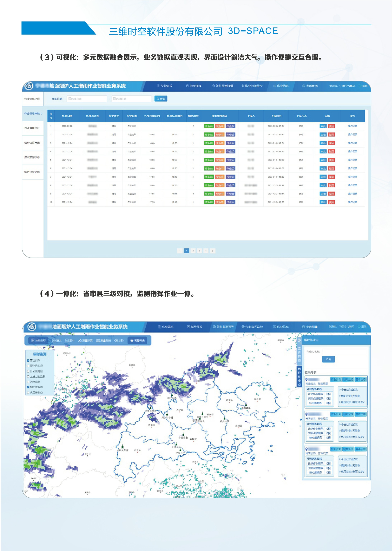Open the 预警列表 alert list
The width and height of the screenshot is (392, 551).
tap(138, 340)
